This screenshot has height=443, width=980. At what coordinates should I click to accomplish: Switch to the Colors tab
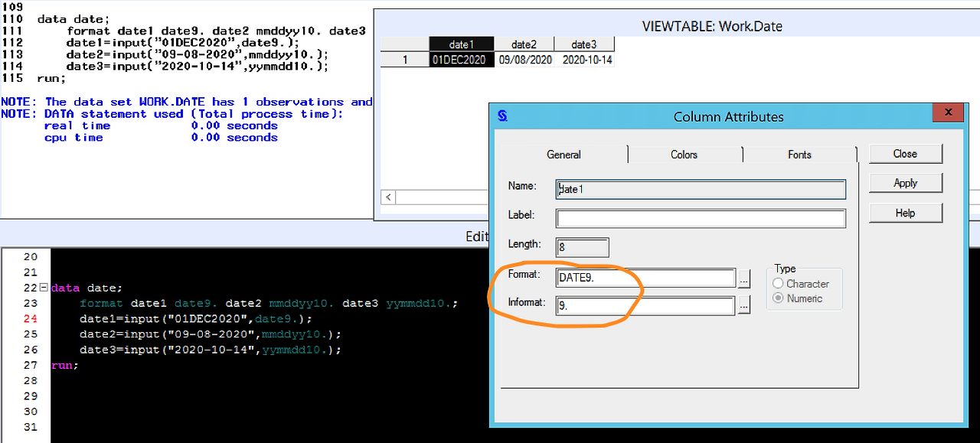coord(684,154)
